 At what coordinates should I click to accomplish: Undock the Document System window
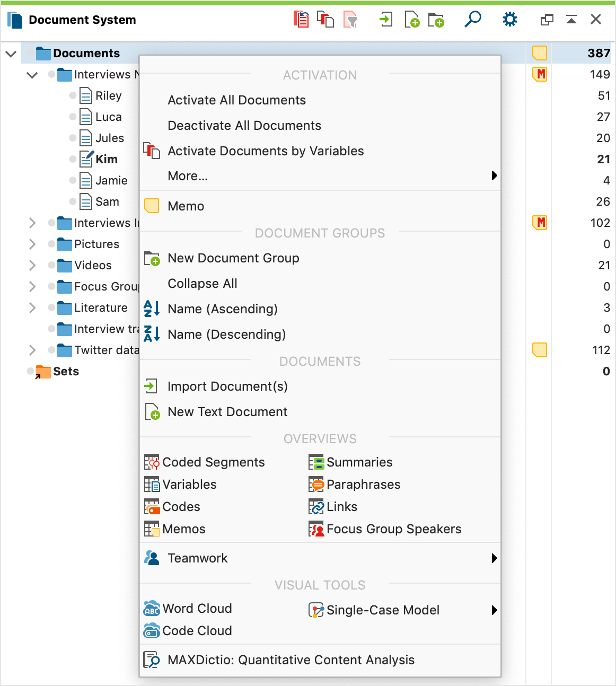(546, 19)
